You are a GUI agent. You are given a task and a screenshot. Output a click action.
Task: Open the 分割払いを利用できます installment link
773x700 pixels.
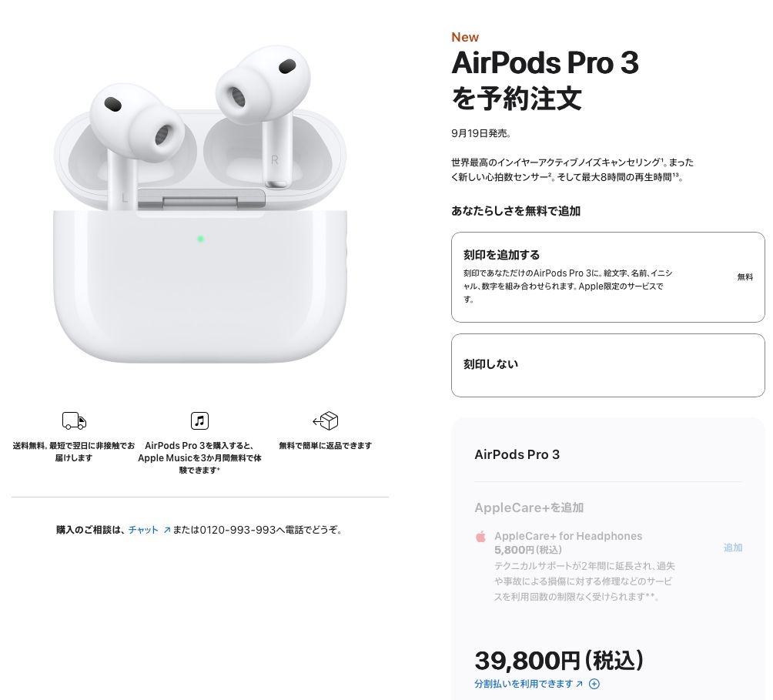coord(524,684)
